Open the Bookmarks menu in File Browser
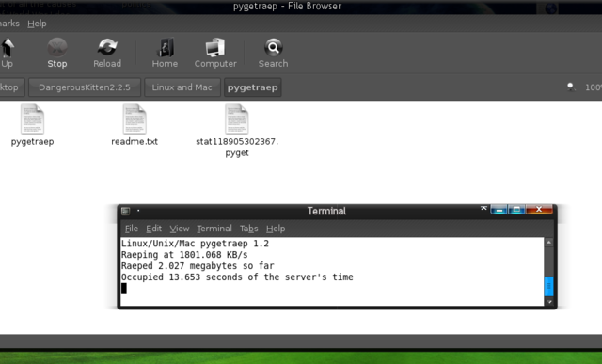 pos(9,24)
